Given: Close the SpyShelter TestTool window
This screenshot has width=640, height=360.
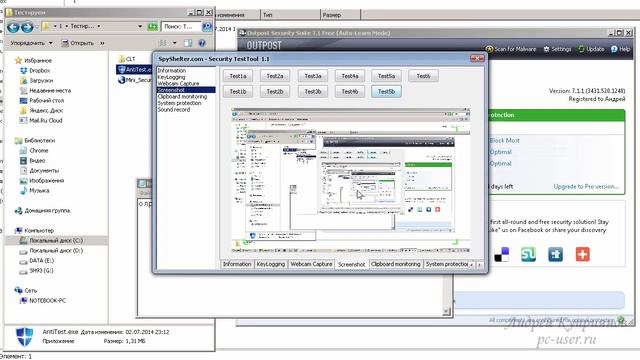Looking at the screenshot, I should (477, 58).
